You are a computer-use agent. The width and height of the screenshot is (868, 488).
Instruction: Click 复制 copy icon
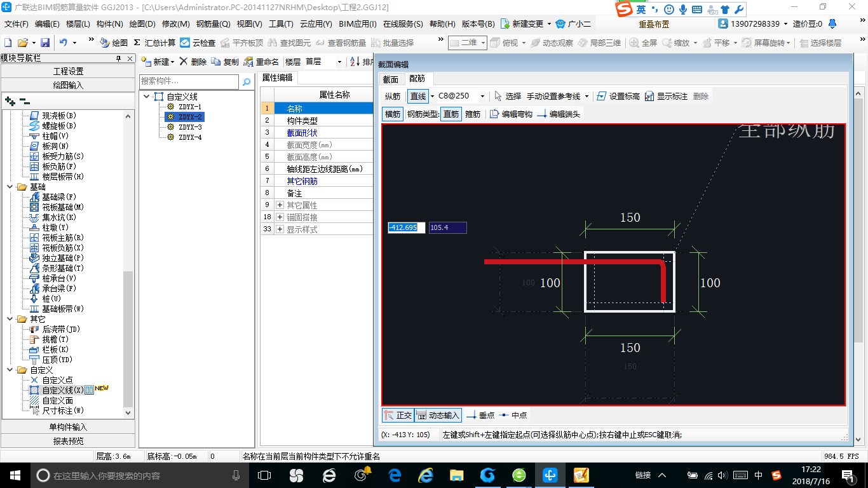[225, 62]
